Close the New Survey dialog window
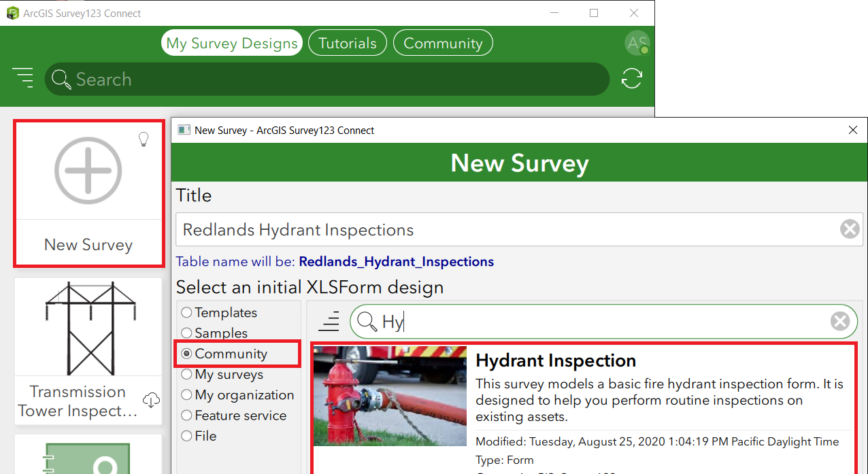The image size is (868, 474). point(853,130)
